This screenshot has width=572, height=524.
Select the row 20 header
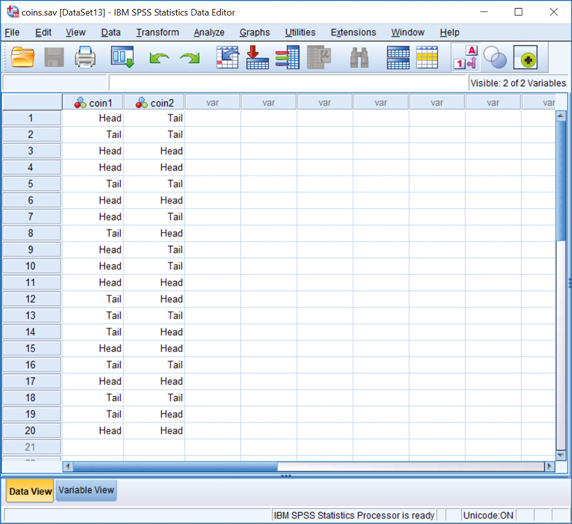pyautogui.click(x=31, y=431)
